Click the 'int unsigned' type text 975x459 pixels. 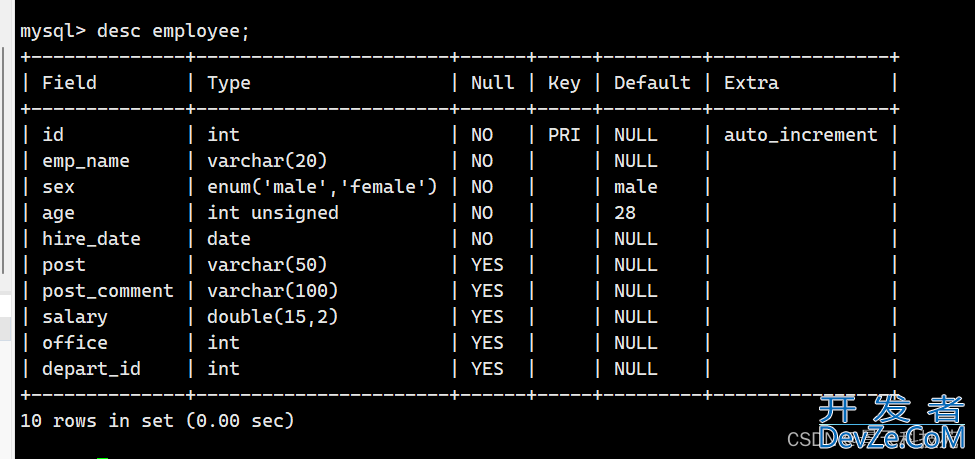(272, 213)
